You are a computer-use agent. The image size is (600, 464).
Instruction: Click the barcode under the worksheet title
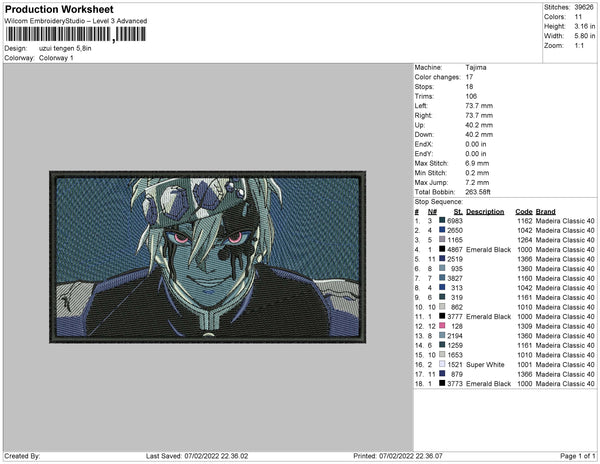tap(75, 34)
